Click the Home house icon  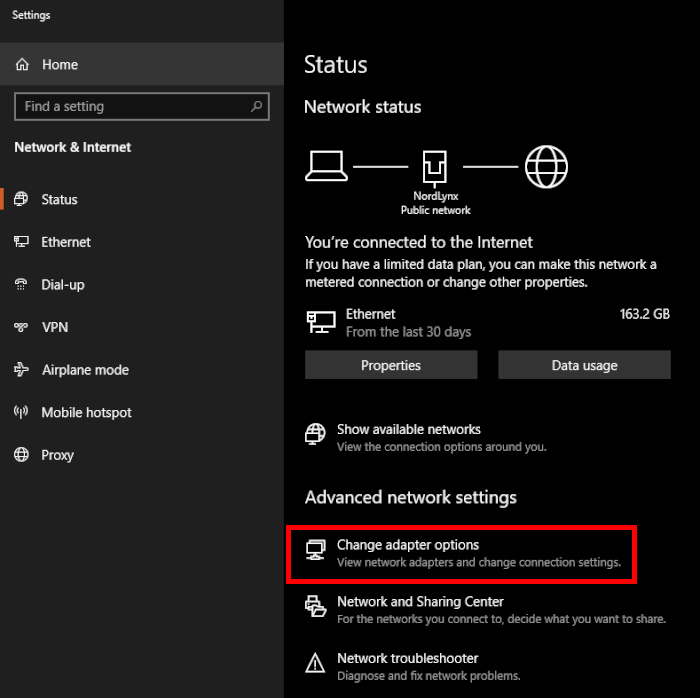point(22,65)
